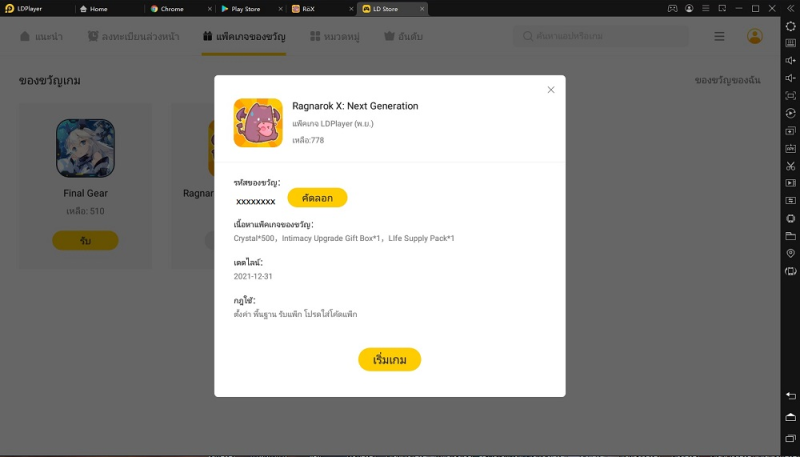Click volume up icon in sidebar

(x=790, y=61)
